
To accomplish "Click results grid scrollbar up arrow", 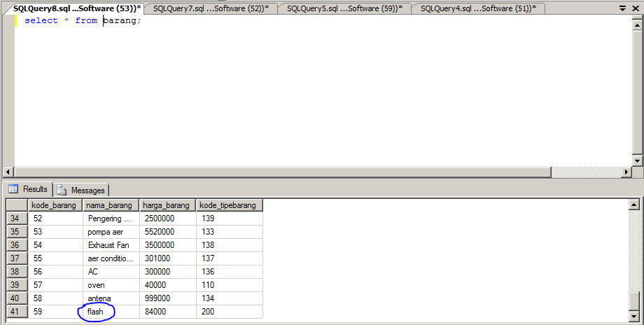I will click(634, 205).
